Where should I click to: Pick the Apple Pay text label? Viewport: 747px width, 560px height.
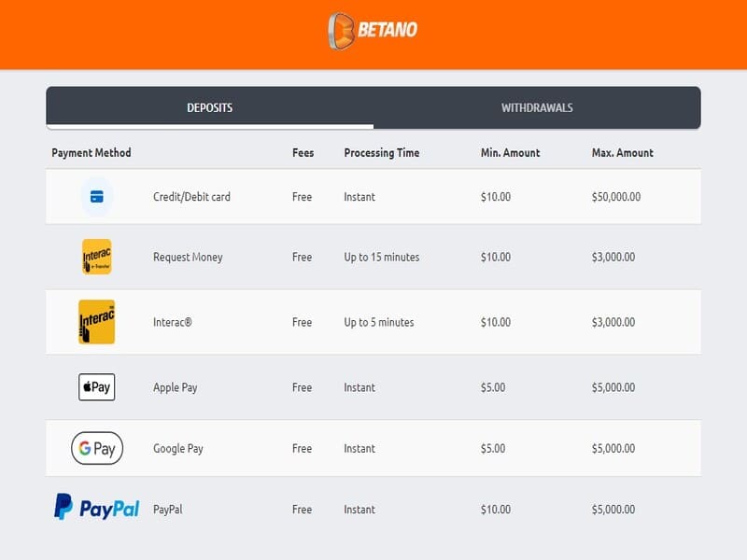(x=176, y=387)
